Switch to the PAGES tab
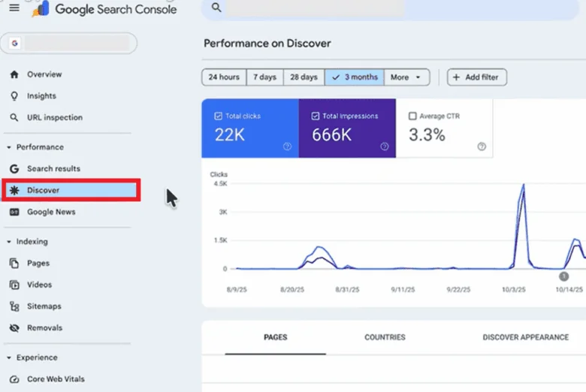The image size is (586, 392). tap(276, 337)
